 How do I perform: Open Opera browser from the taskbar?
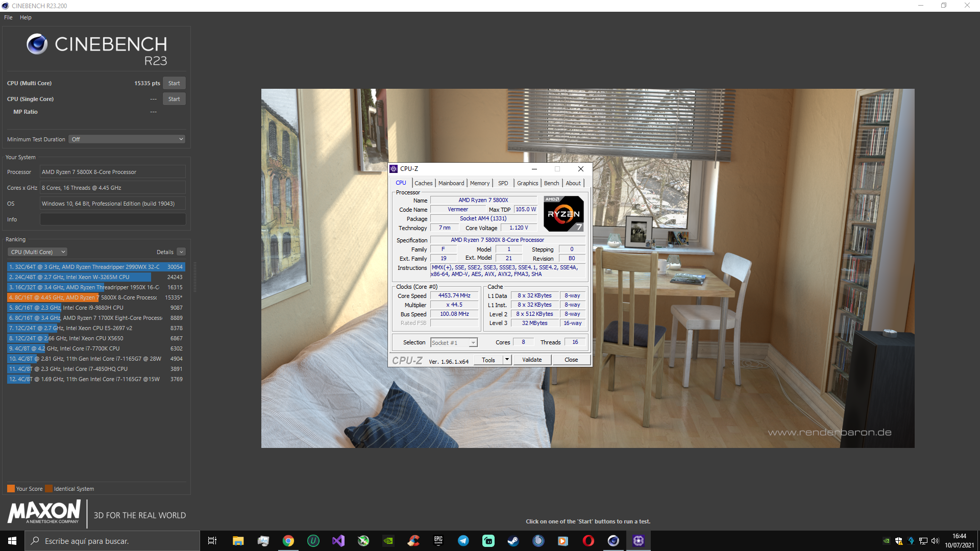click(589, 541)
